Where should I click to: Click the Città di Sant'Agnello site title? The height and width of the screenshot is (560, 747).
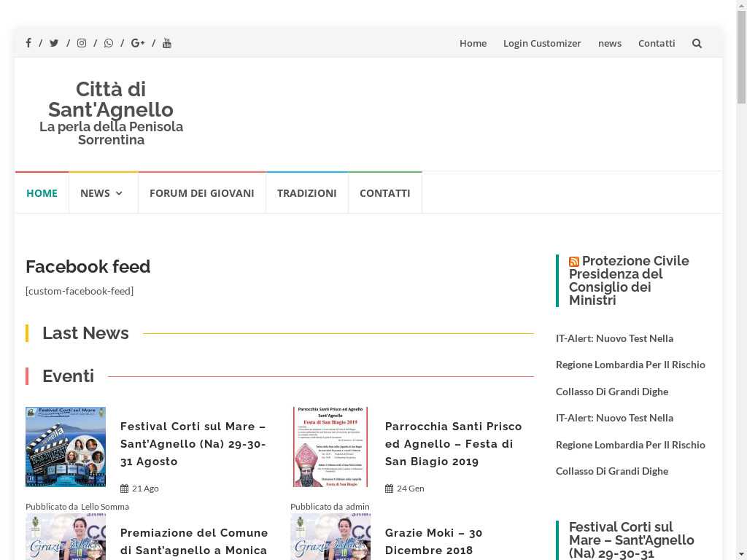(x=111, y=100)
